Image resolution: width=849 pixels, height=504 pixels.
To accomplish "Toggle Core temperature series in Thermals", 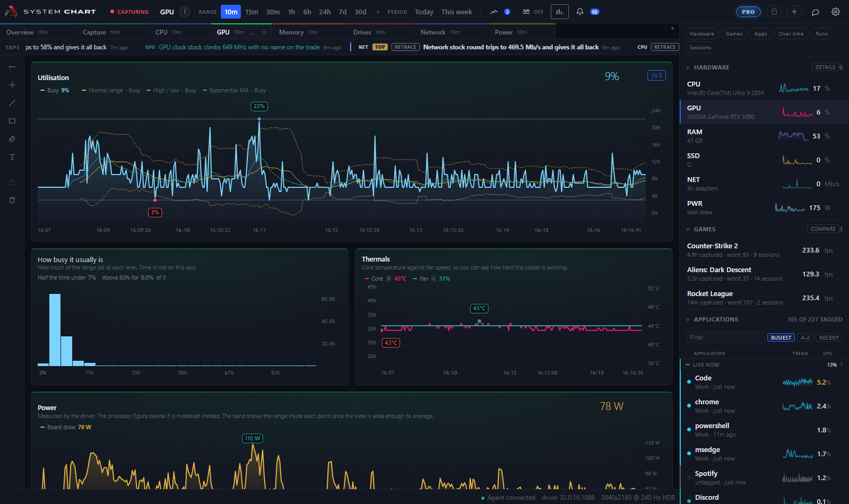I will pos(385,279).
